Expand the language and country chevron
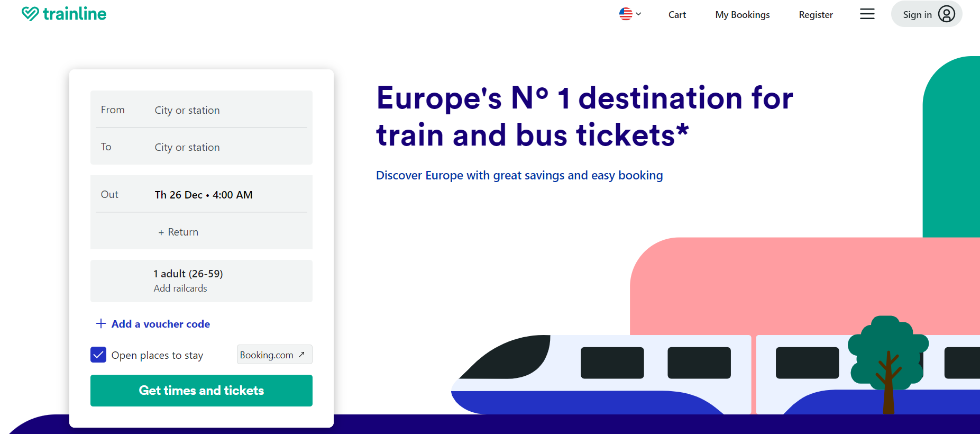This screenshot has width=980, height=434. [638, 14]
